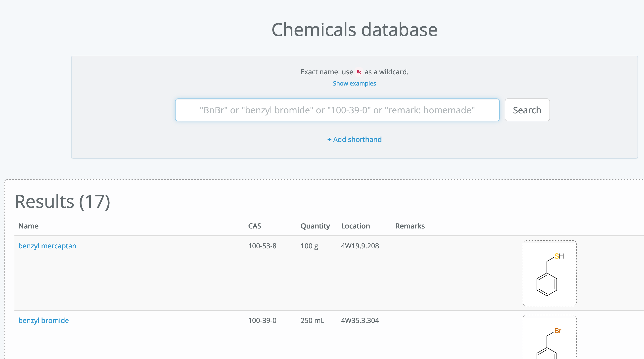
Task: Click + Add shorthand
Action: (x=354, y=139)
